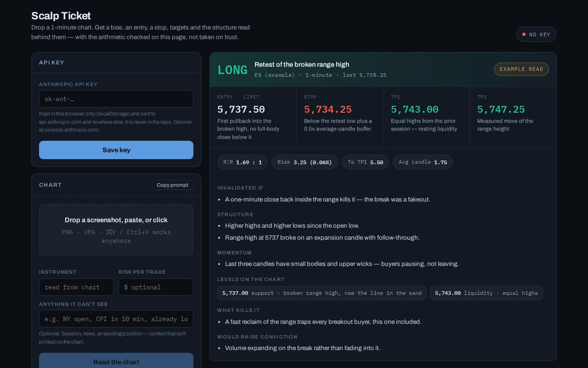This screenshot has height=368, width=588.
Task: Click the NO KEY status badge
Action: click(x=536, y=34)
